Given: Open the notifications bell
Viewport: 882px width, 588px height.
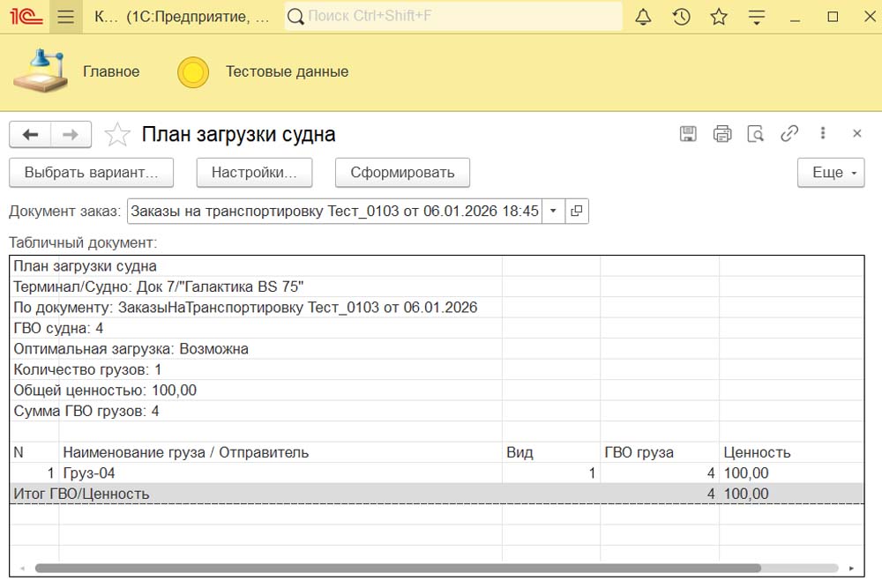Looking at the screenshot, I should [643, 17].
